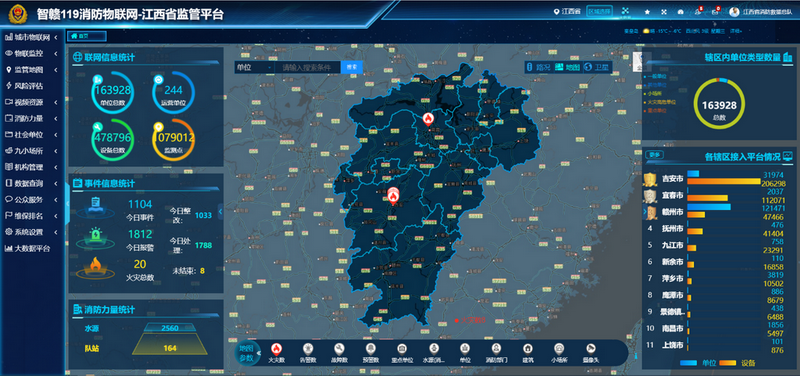Expand the 城市物联网 sidebar menu
Viewport: 800px width, 376px height.
(32, 37)
